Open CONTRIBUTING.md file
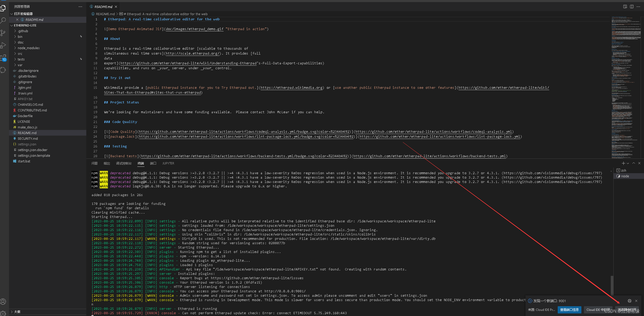644x316 pixels. point(48,110)
